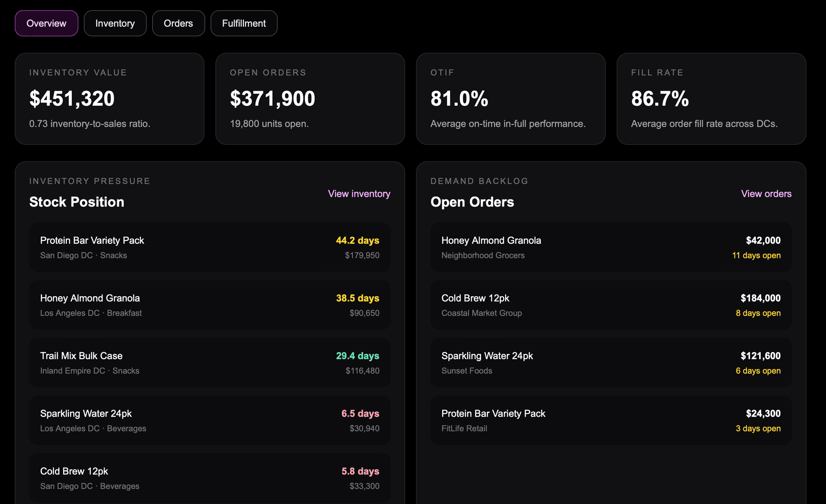Click the View inventory link
Screen dimensions: 826x504
pos(359,194)
